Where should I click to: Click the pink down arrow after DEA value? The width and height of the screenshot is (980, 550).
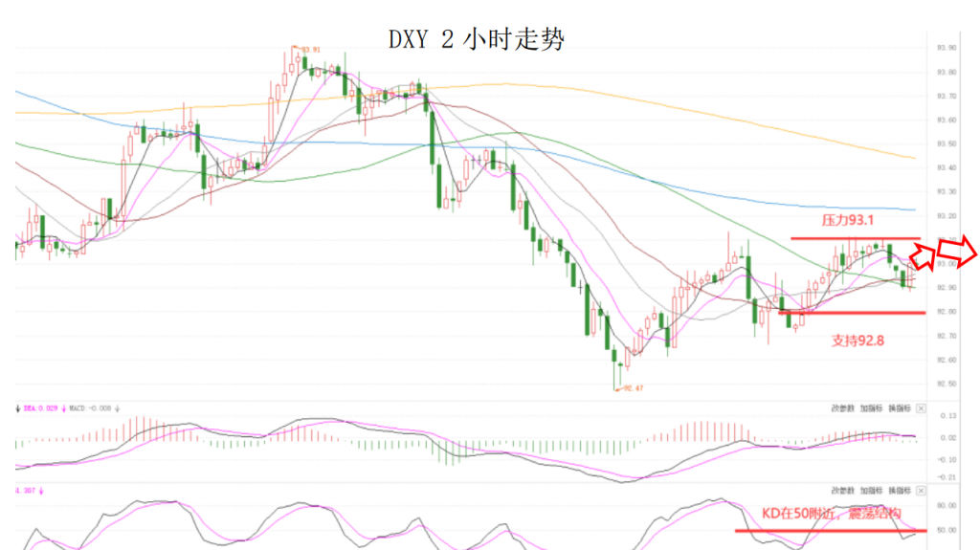point(64,408)
